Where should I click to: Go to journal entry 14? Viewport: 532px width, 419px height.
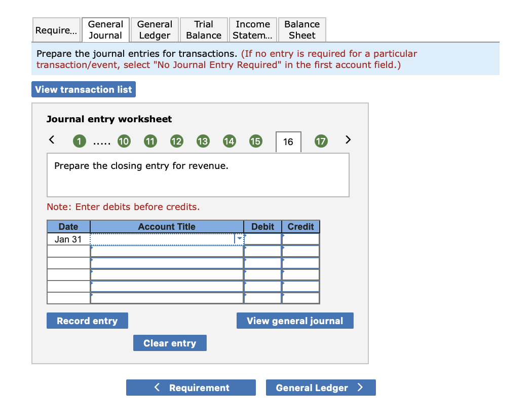point(229,141)
